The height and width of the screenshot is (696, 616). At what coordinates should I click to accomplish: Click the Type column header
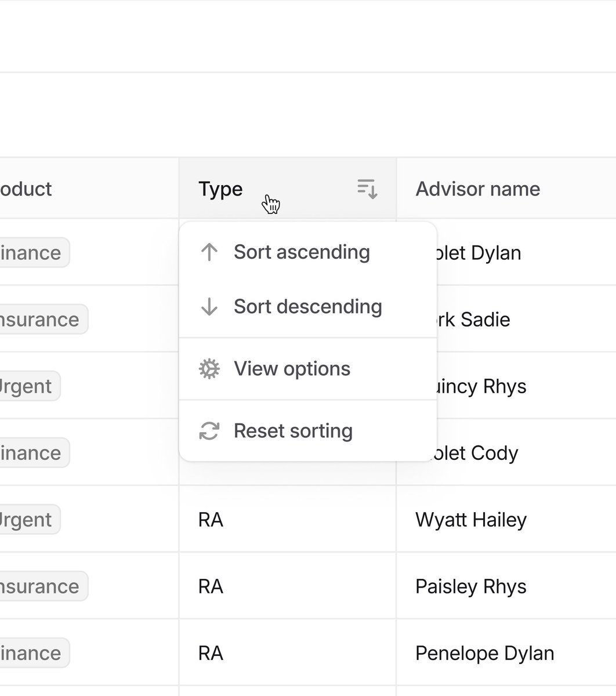pyautogui.click(x=288, y=188)
